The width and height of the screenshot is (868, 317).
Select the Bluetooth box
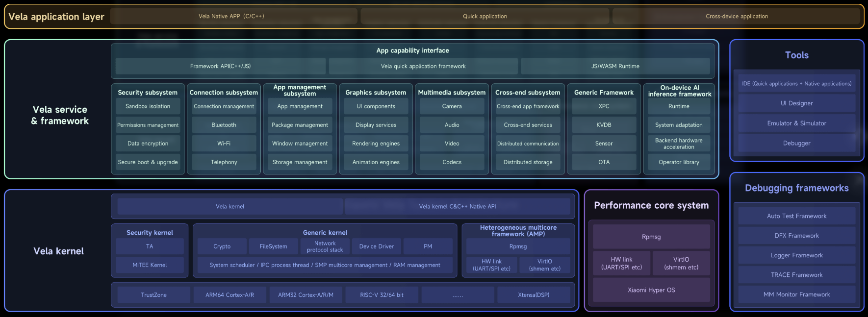[224, 125]
